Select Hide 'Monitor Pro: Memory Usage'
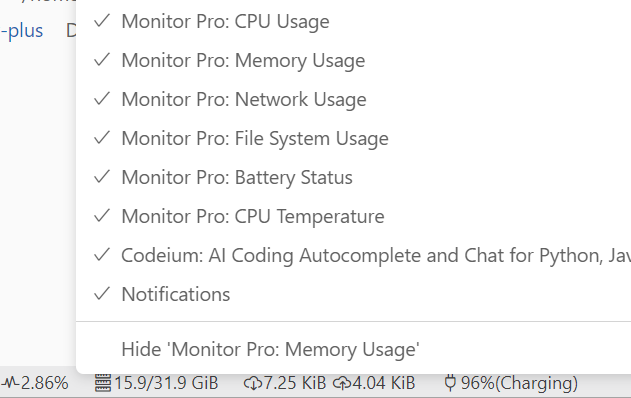 353,349
